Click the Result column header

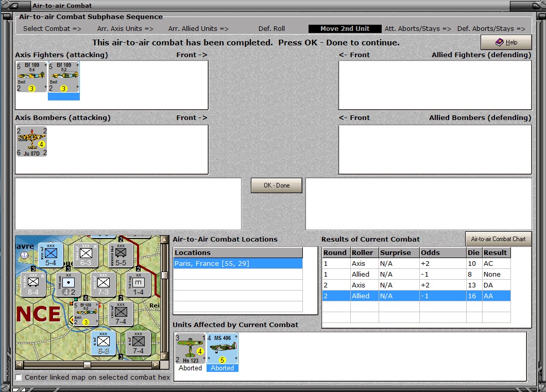coord(497,253)
